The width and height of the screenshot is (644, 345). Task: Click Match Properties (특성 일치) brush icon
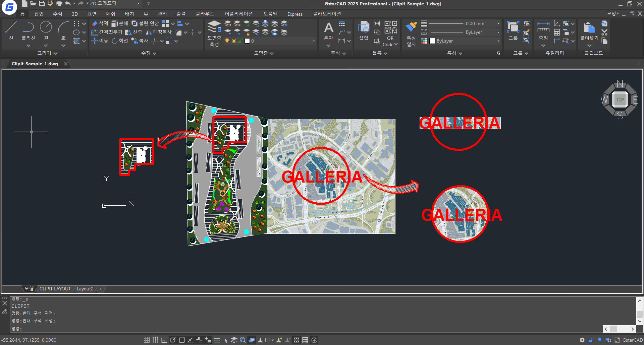411,27
